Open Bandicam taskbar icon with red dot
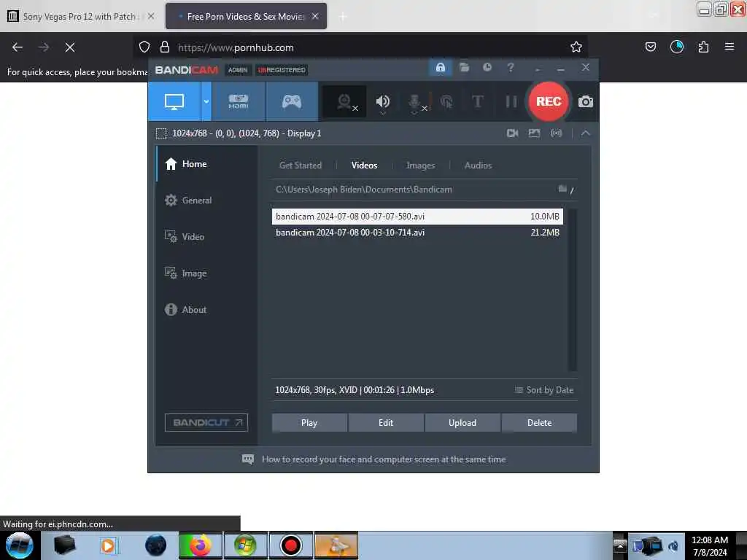747x560 pixels. (x=290, y=545)
